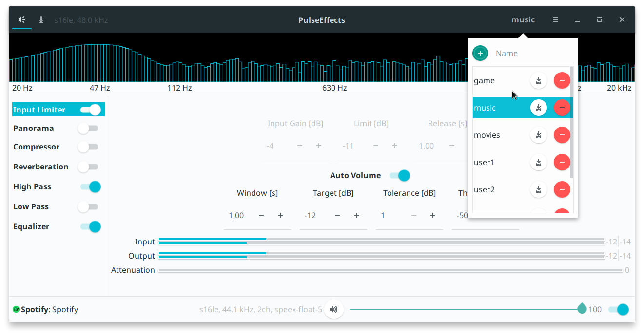Switch to the microphone input effects tab
The image size is (644, 335).
click(x=41, y=20)
